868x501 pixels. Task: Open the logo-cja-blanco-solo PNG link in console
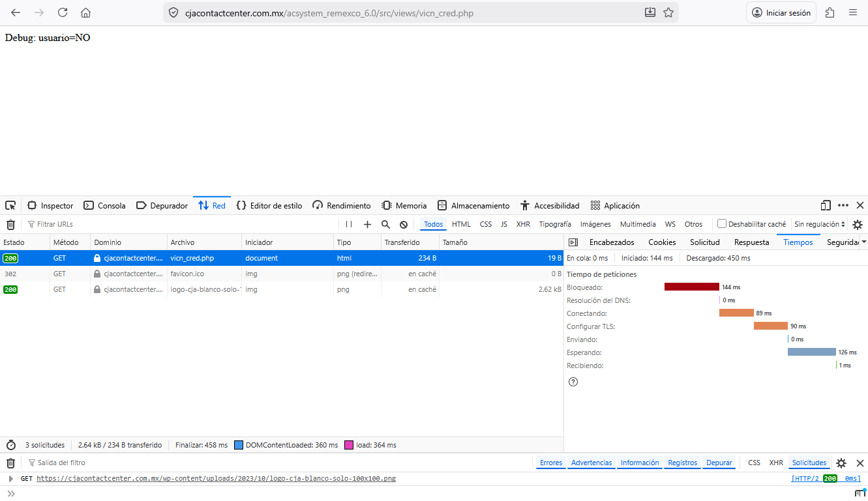(216, 478)
